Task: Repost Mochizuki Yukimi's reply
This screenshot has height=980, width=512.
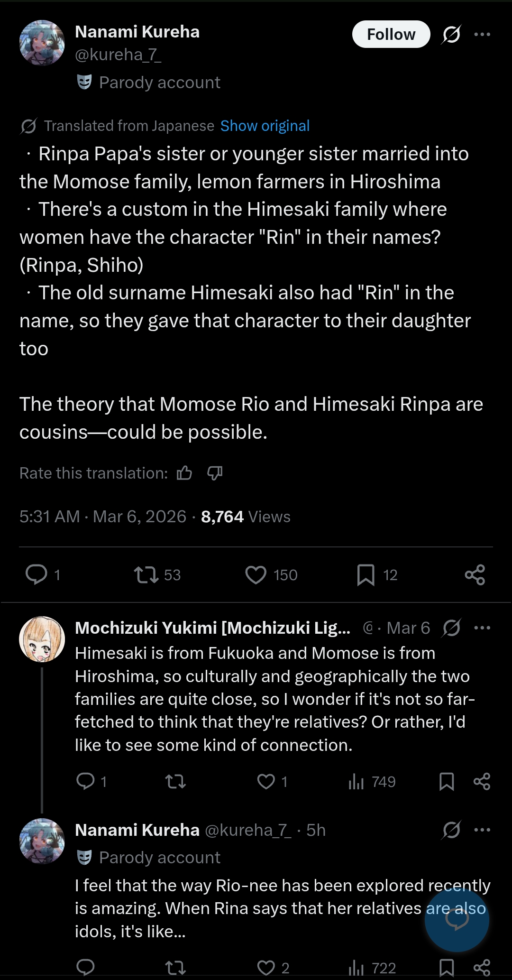Action: [x=175, y=781]
